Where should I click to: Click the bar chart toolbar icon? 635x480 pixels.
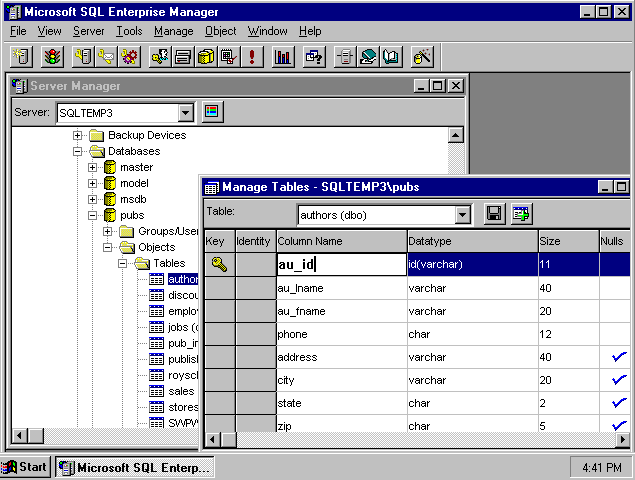(283, 57)
